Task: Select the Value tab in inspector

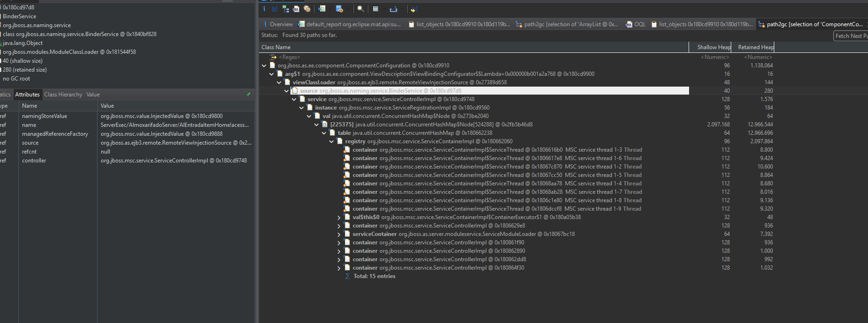Action: coord(93,95)
